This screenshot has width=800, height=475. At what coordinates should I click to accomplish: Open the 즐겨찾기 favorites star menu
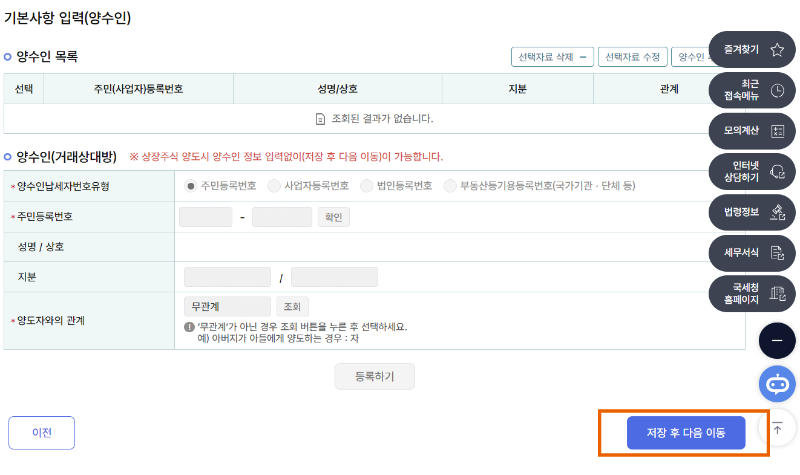[752, 49]
